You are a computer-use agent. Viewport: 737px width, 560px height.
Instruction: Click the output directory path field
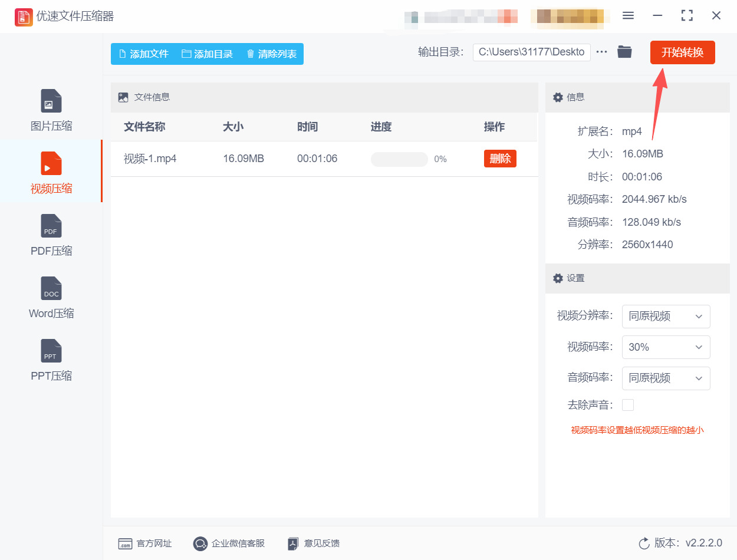click(x=531, y=52)
